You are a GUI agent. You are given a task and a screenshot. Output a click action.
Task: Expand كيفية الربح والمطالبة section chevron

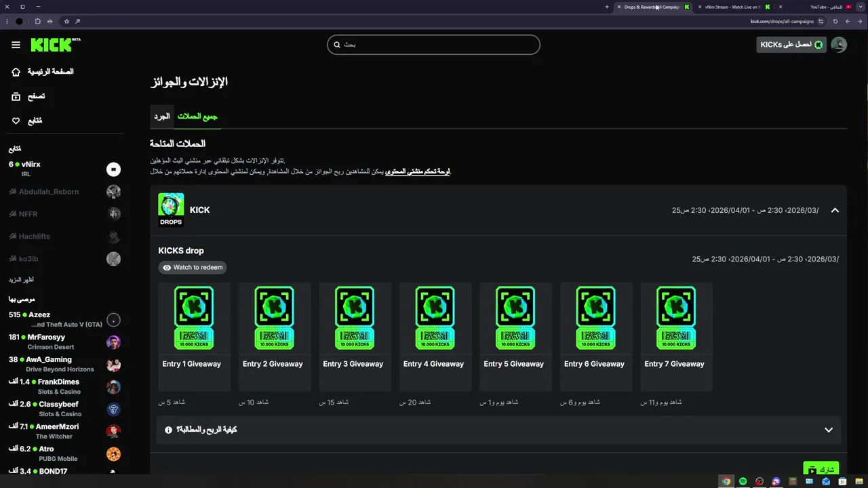(829, 430)
